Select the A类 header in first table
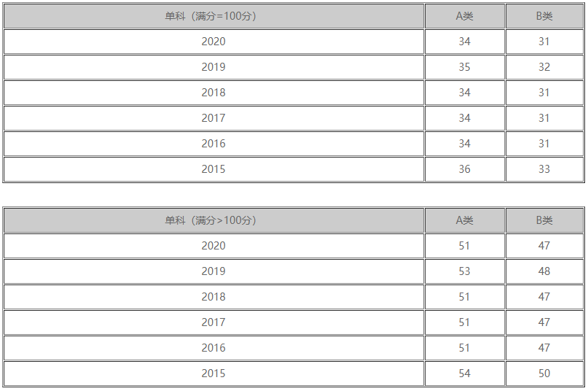This screenshot has height=391, width=588. (x=465, y=16)
